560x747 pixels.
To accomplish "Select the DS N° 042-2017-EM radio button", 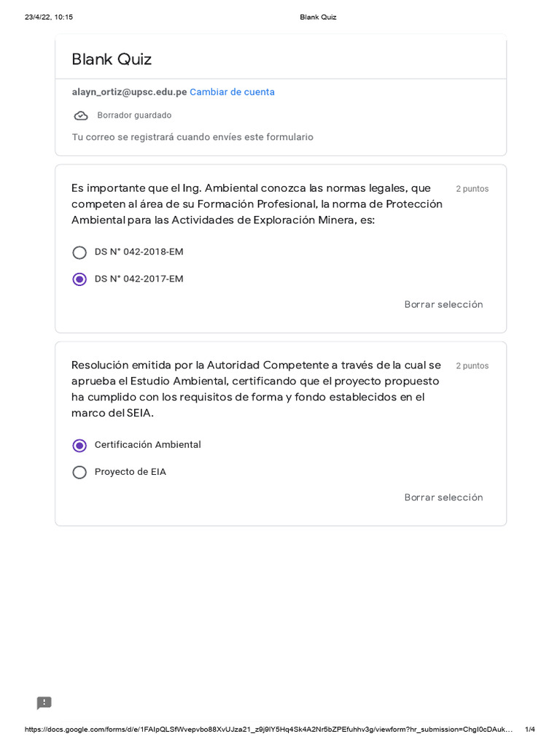I will pos(79,279).
